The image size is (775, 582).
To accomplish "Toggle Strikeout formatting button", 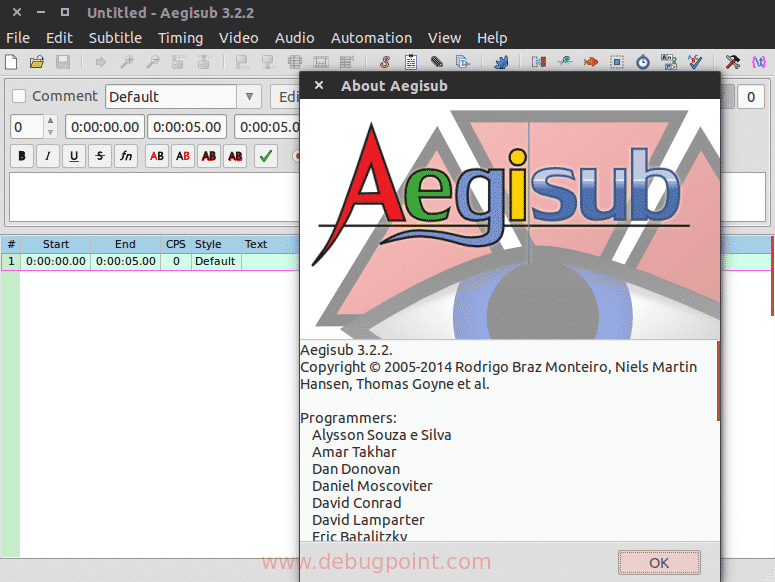I will coord(100,156).
